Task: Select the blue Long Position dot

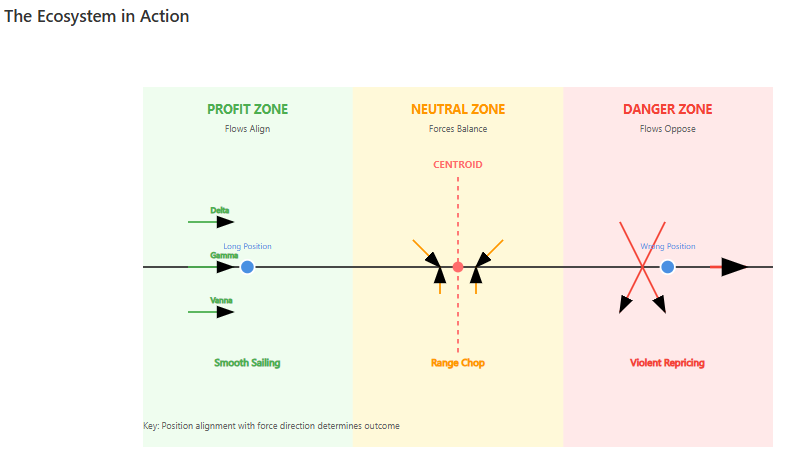Action: 247,267
